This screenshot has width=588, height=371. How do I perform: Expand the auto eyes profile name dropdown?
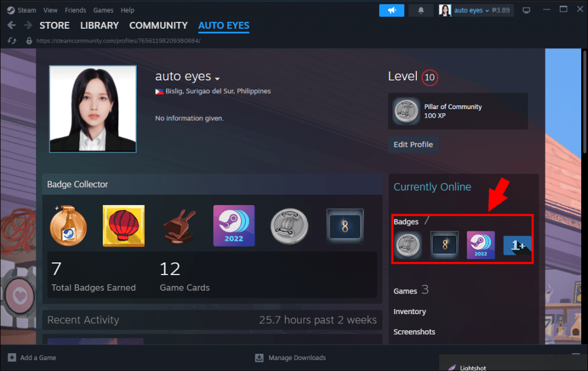[x=217, y=79]
